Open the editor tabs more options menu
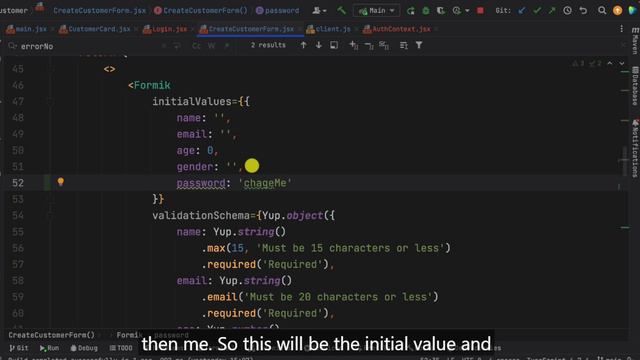Image resolution: width=640 pixels, height=360 pixels. point(621,29)
